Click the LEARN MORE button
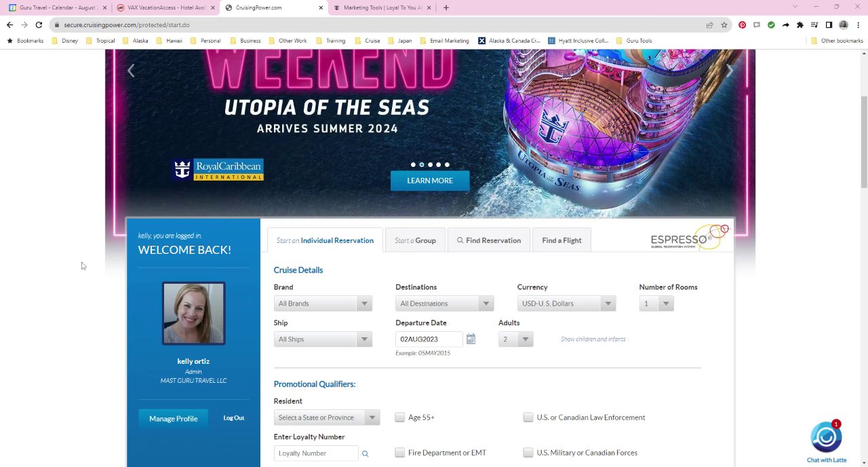This screenshot has width=868, height=467. 430,181
